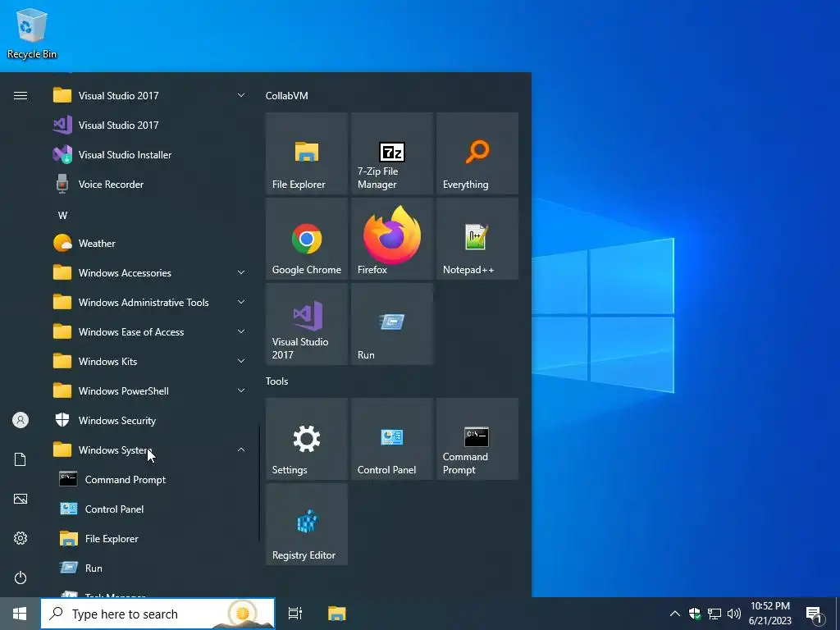Open Windows Security tray icon
The height and width of the screenshot is (630, 840).
695,614
